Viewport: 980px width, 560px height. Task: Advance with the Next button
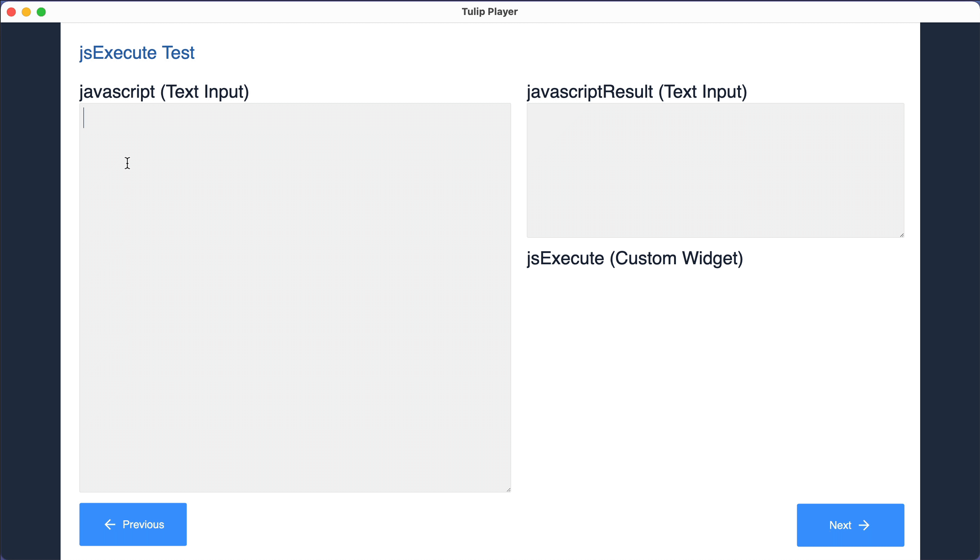tap(851, 525)
